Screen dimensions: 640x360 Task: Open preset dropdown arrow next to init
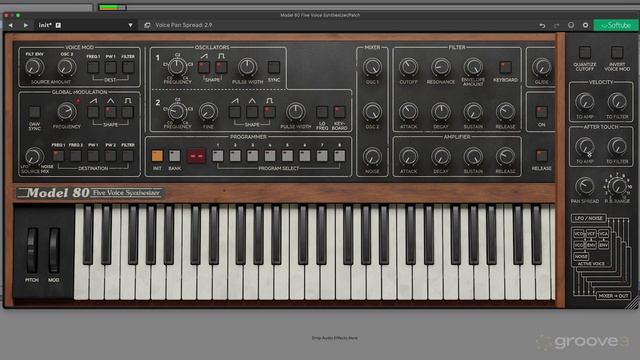point(130,25)
